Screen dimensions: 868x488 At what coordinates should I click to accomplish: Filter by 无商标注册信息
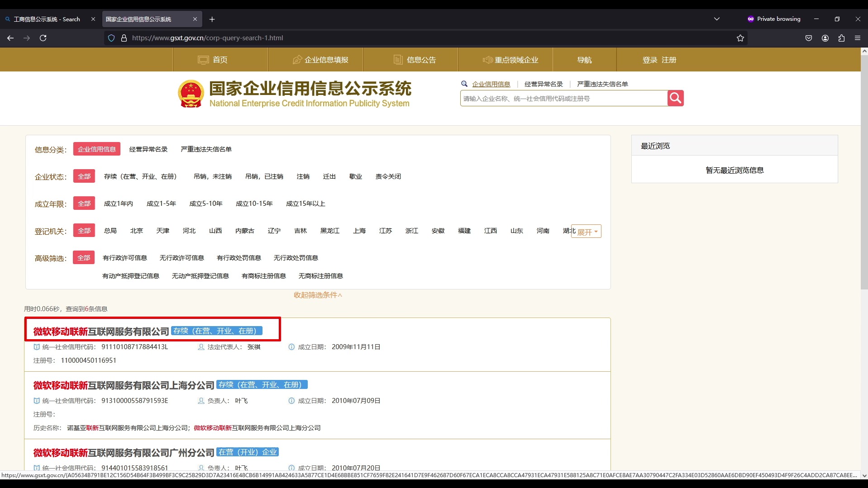click(321, 276)
